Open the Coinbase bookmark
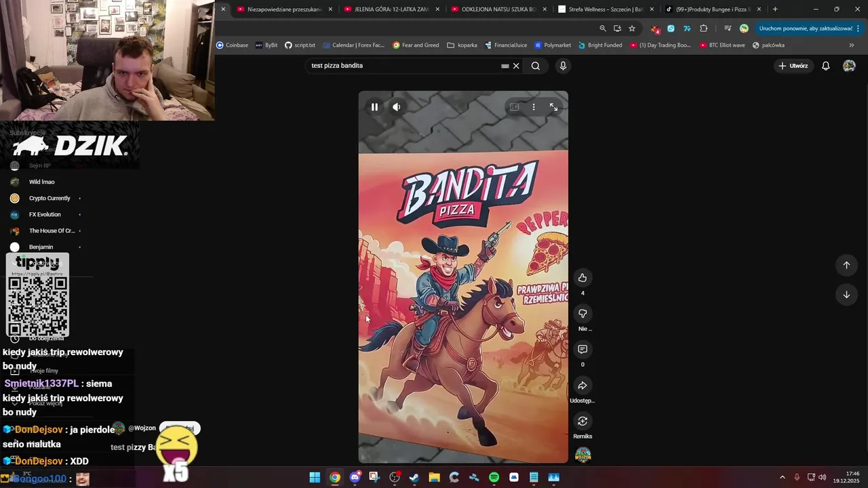The height and width of the screenshot is (488, 868). (x=232, y=45)
